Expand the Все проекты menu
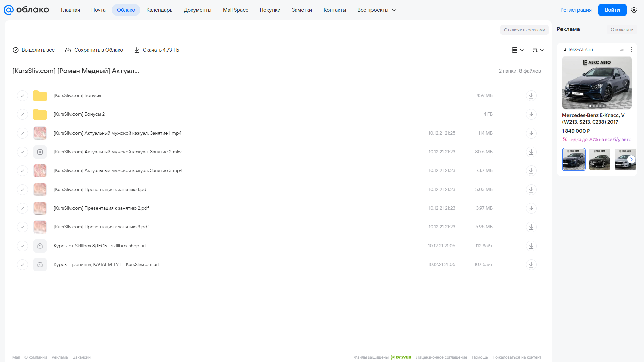Viewport: 644px width, 362px height. tap(377, 10)
